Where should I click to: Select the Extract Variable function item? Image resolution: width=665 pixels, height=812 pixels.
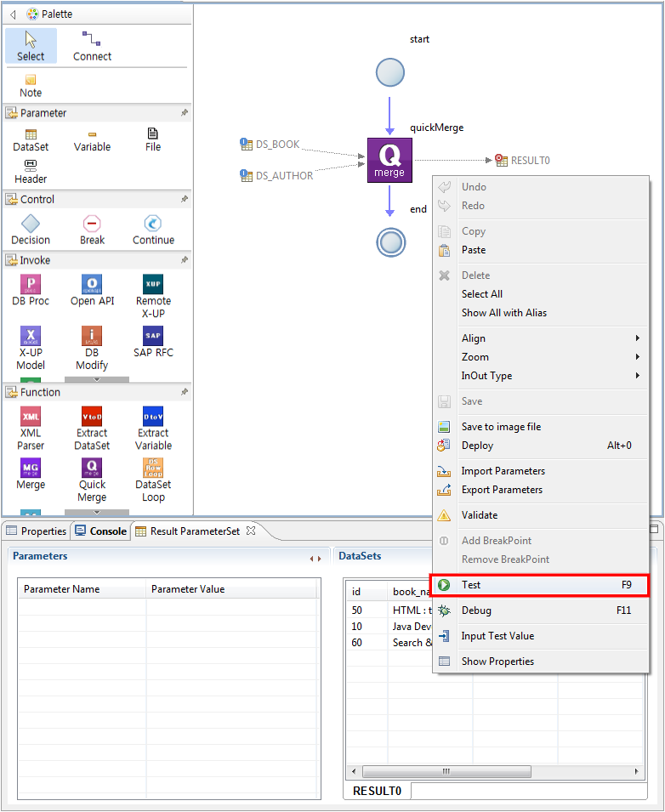click(x=153, y=429)
